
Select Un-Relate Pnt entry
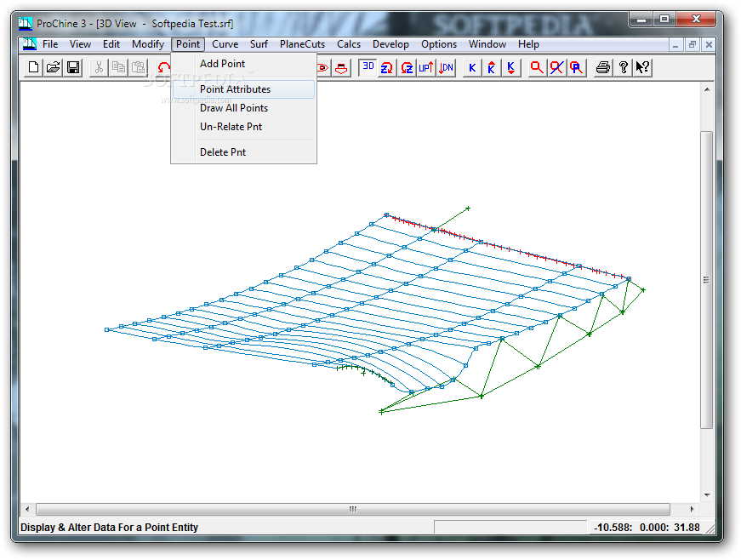pos(243,127)
